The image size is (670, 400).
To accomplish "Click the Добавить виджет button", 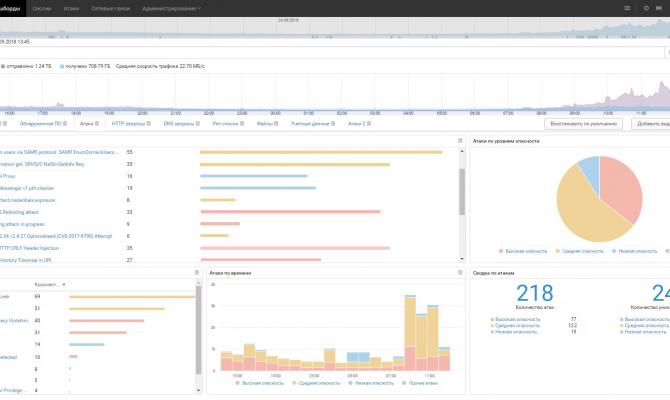I will [x=651, y=124].
